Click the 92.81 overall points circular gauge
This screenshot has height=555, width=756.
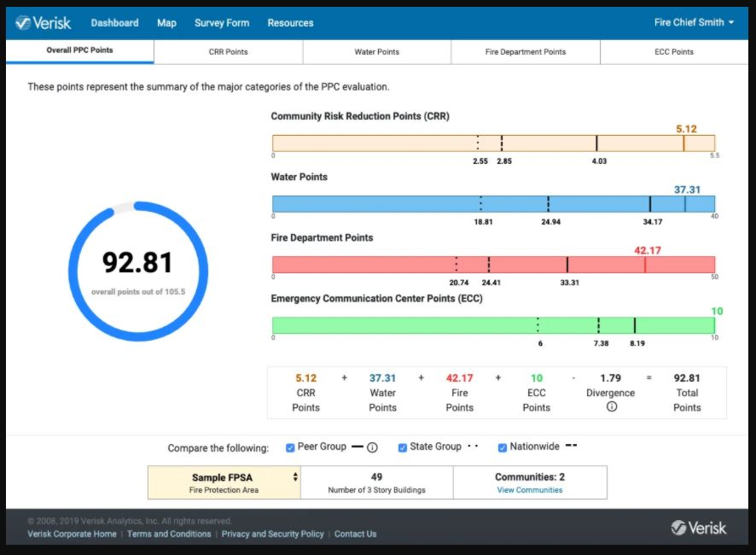pos(137,271)
